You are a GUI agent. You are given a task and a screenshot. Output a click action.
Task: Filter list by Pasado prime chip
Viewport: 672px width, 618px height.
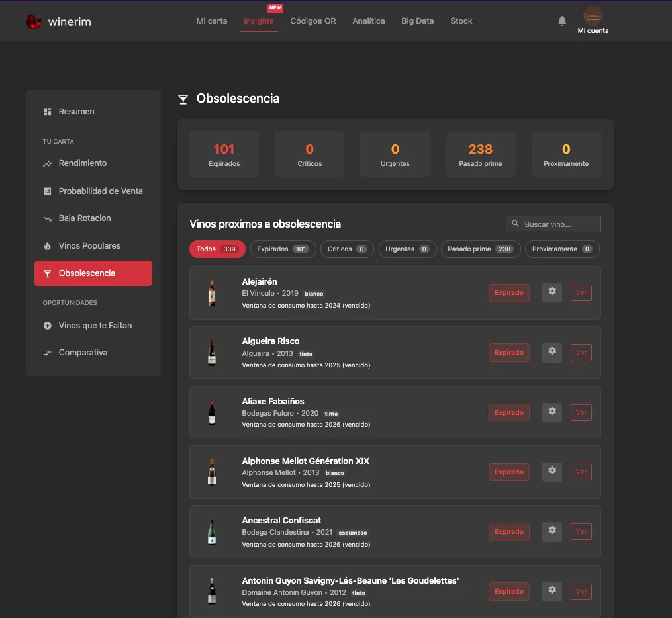point(481,249)
